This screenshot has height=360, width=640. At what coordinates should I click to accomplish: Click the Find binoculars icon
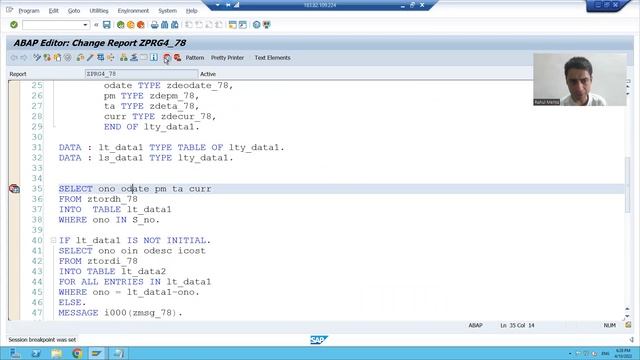[x=164, y=25]
